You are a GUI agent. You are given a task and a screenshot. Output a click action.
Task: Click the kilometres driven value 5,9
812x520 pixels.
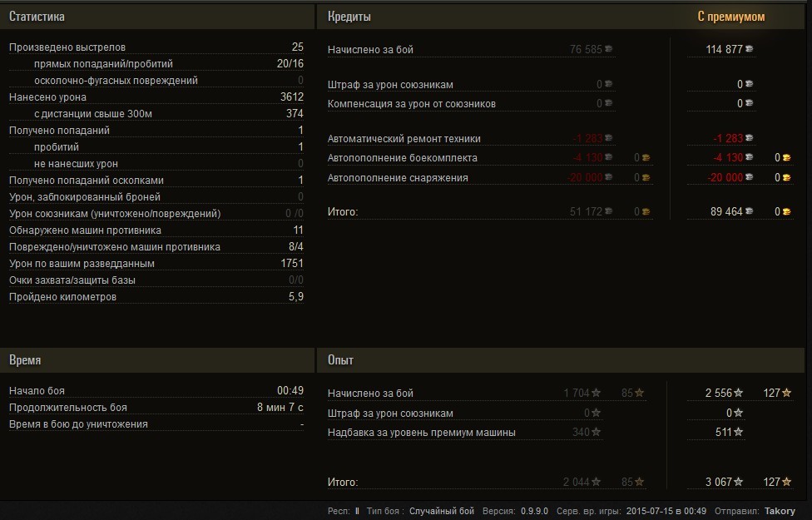click(x=296, y=297)
